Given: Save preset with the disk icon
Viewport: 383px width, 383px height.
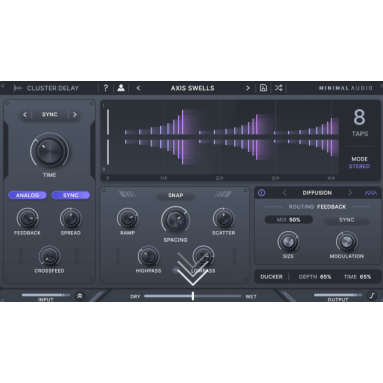Looking at the screenshot, I should 263,88.
